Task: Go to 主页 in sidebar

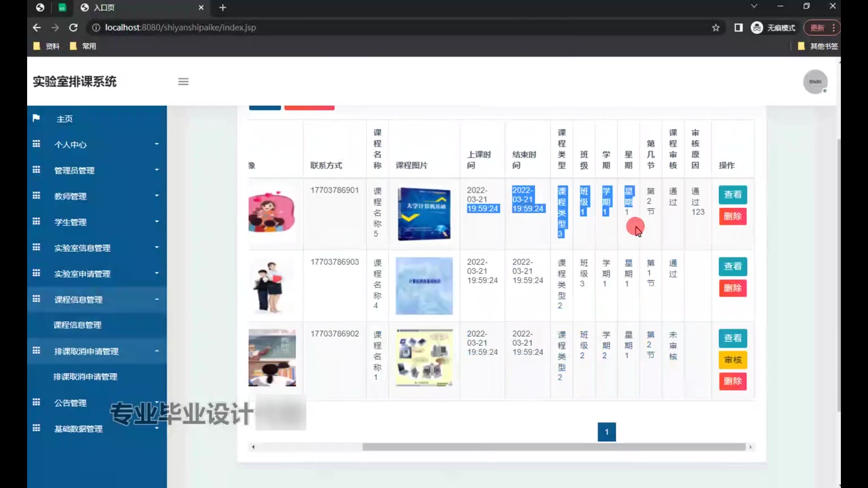Action: (x=64, y=119)
